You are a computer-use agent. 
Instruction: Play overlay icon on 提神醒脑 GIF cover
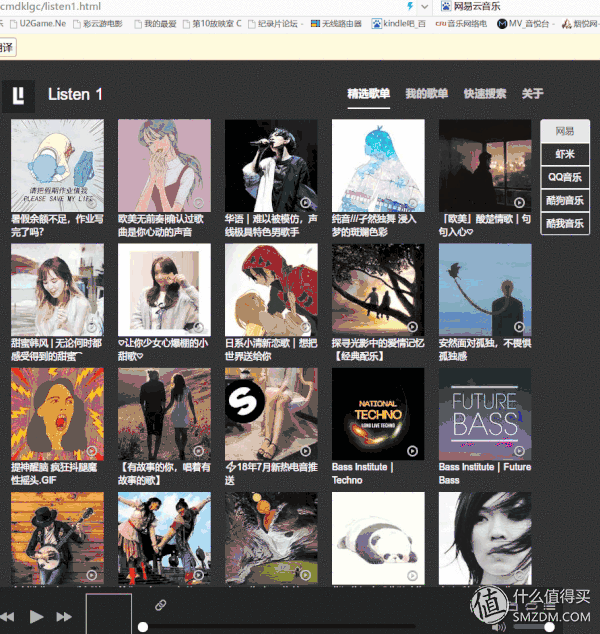[92, 451]
